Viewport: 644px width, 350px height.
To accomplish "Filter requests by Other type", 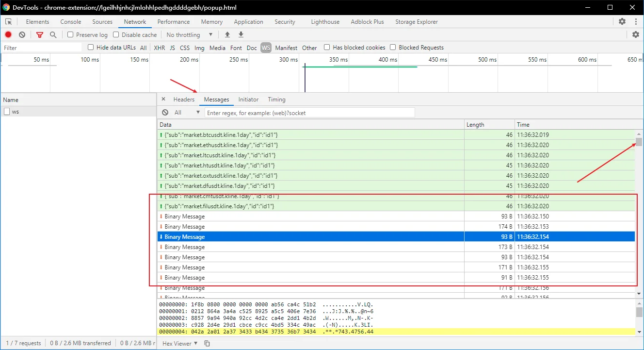I will pyautogui.click(x=309, y=48).
